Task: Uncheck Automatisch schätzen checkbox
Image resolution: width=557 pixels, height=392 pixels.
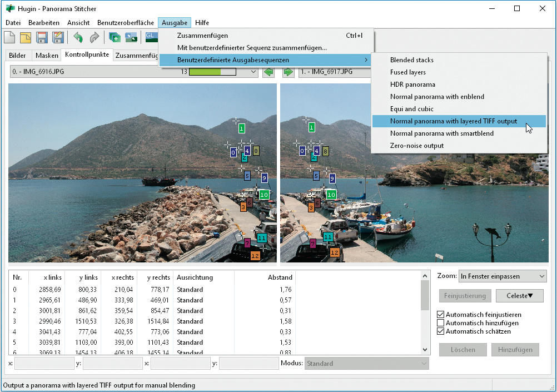Action: [441, 331]
